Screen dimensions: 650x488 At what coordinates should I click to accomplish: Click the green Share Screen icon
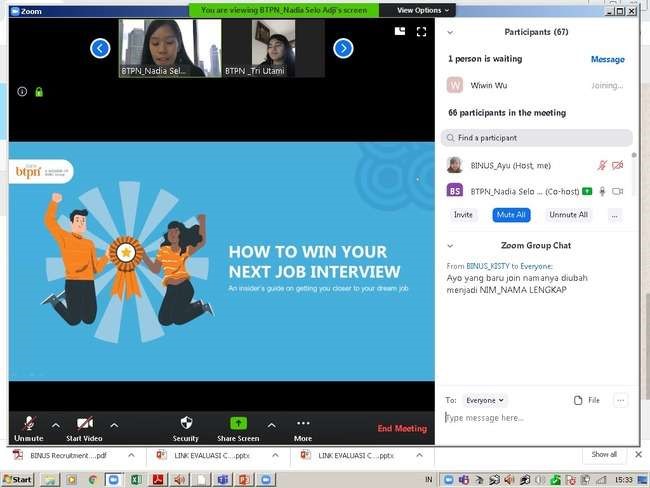238,423
